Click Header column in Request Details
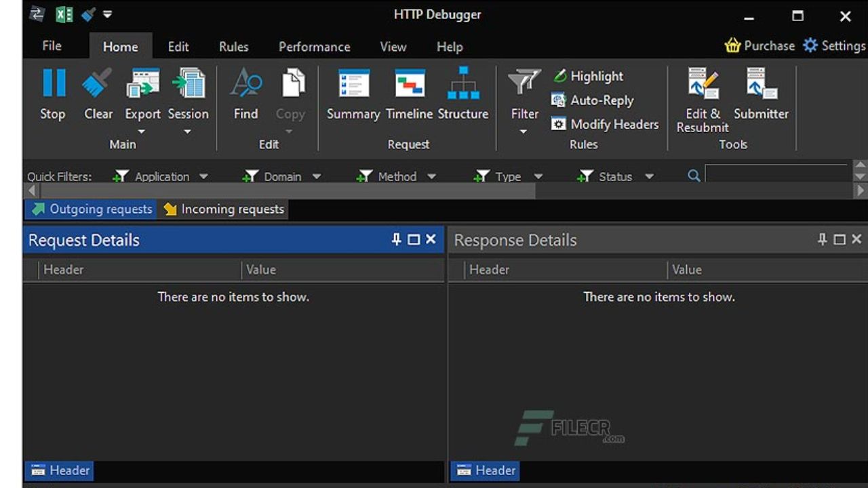 click(140, 270)
